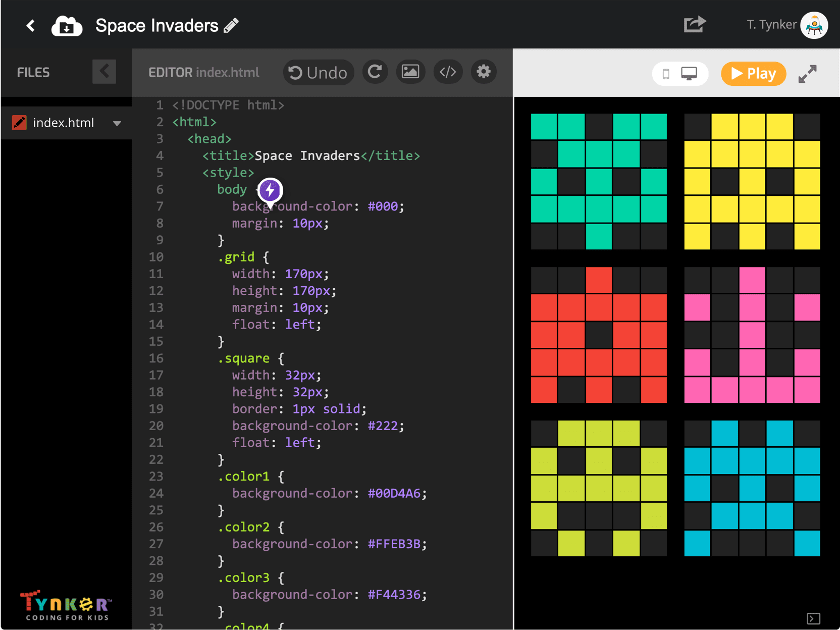Image resolution: width=840 pixels, height=630 pixels.
Task: Click the purple lightning hint marker
Action: click(x=270, y=192)
